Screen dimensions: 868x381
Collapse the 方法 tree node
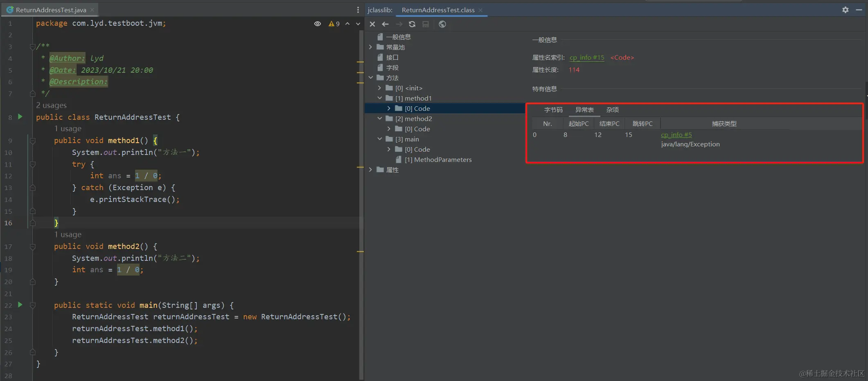370,78
